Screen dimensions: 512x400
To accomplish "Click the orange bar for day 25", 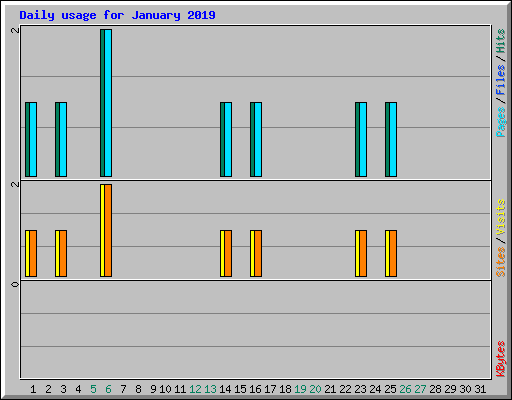I will (393, 253).
